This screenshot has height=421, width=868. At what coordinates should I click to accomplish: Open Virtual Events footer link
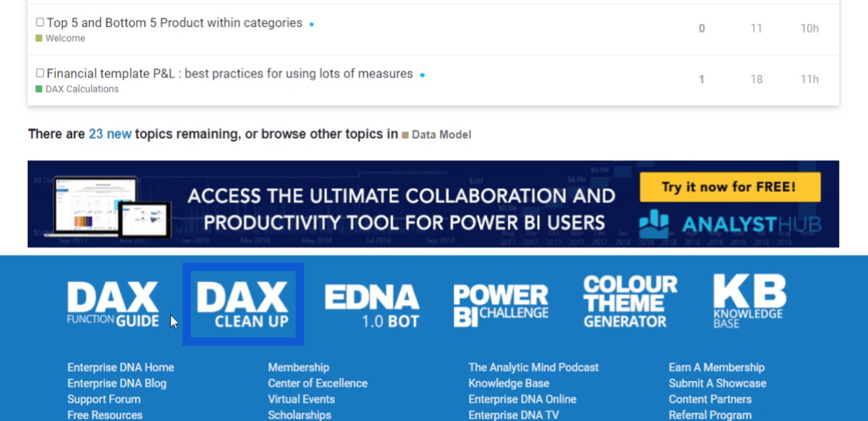coord(302,399)
